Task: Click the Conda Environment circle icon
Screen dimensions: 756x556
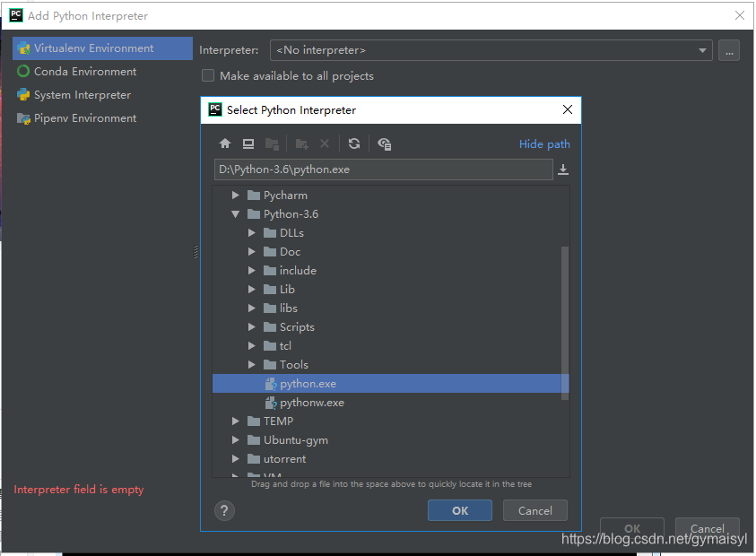Action: click(23, 72)
